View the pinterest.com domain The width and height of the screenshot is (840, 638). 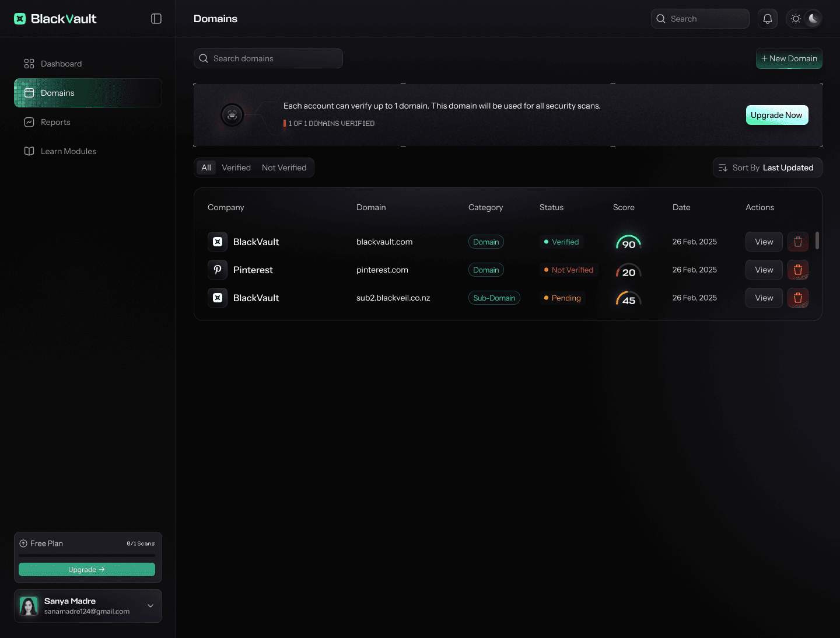[x=764, y=270]
